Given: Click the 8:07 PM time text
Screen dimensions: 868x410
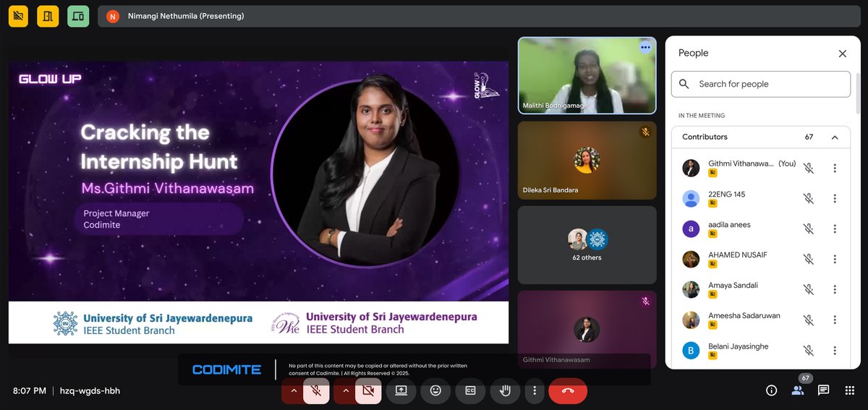Looking at the screenshot, I should coord(30,390).
